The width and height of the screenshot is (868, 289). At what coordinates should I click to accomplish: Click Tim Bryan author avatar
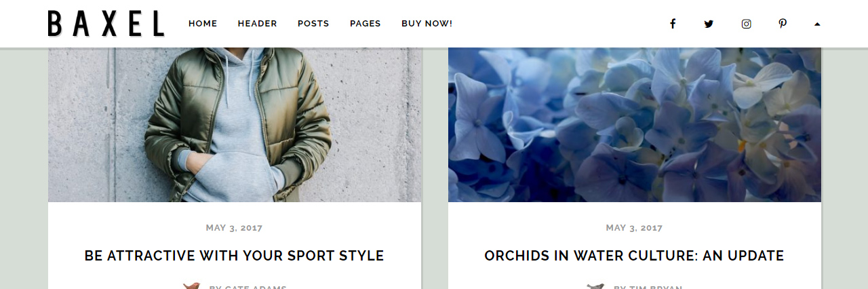(595, 286)
